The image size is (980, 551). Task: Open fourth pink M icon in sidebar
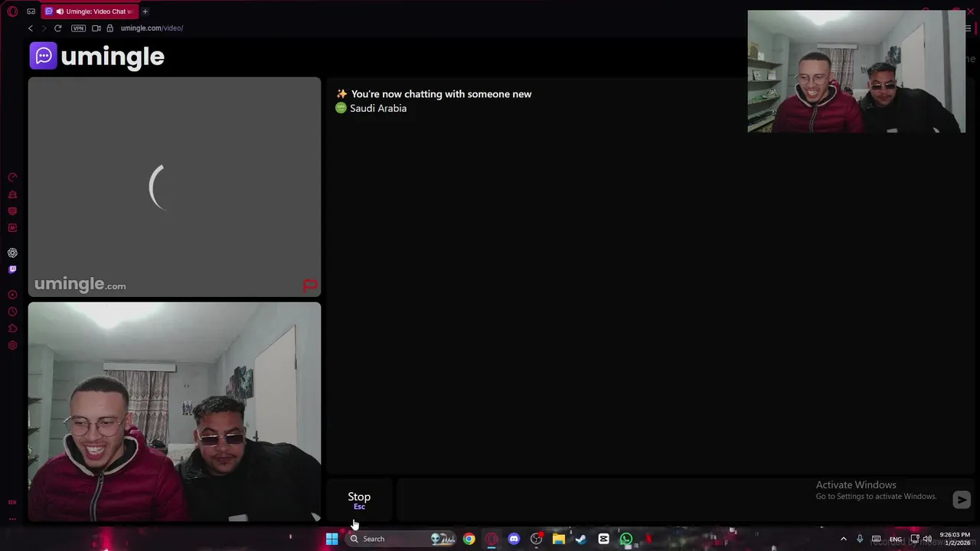pyautogui.click(x=12, y=228)
